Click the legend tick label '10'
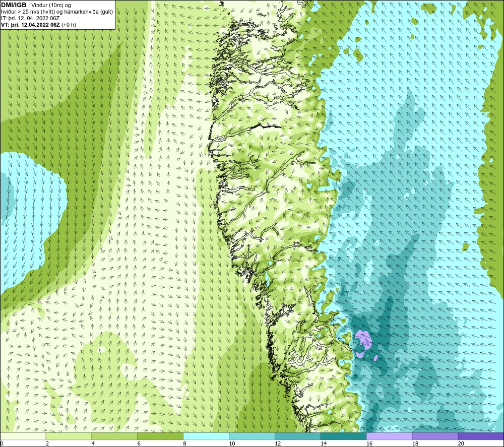The width and height of the screenshot is (504, 447). pos(232,443)
